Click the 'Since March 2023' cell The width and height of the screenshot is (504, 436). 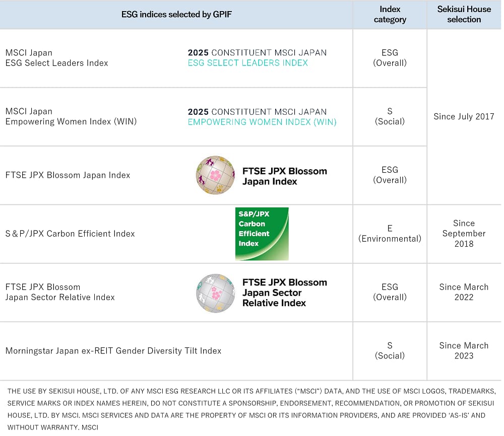click(464, 351)
